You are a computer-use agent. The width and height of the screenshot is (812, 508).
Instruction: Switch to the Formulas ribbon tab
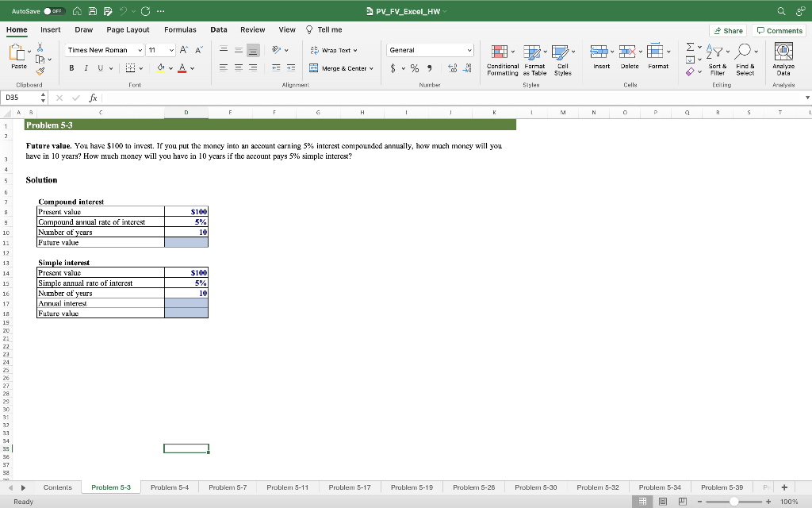(180, 29)
